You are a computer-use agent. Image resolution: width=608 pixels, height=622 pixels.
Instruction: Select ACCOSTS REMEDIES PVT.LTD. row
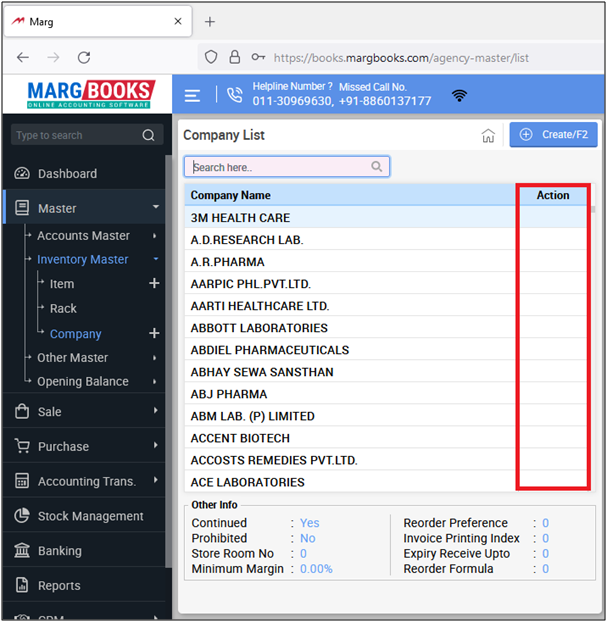click(386, 460)
